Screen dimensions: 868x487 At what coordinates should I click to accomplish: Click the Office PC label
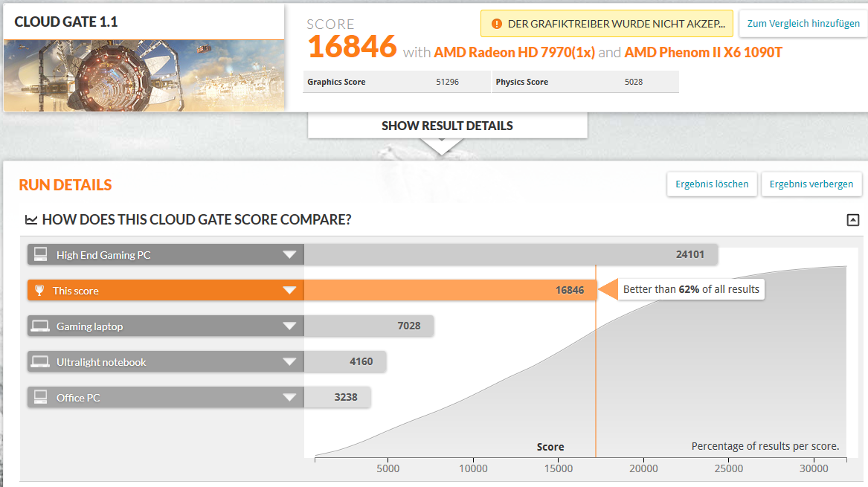tap(78, 398)
